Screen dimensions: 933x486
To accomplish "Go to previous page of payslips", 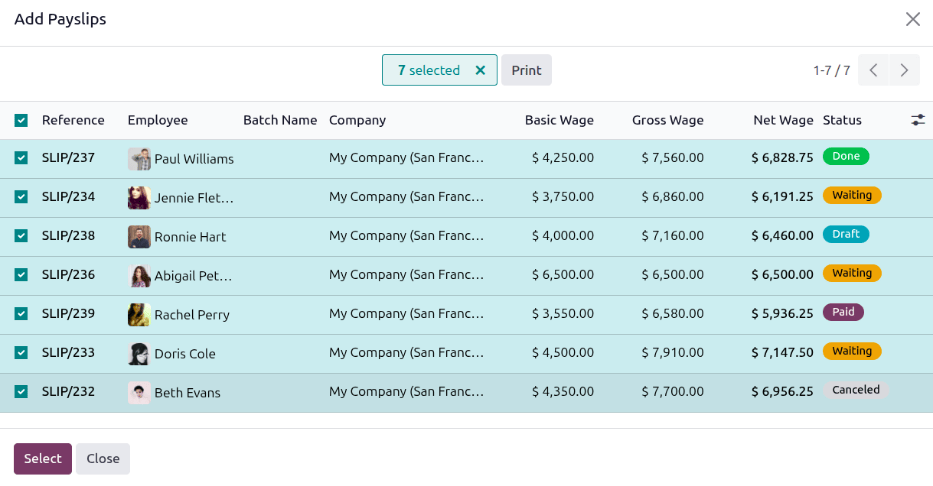I will click(874, 70).
